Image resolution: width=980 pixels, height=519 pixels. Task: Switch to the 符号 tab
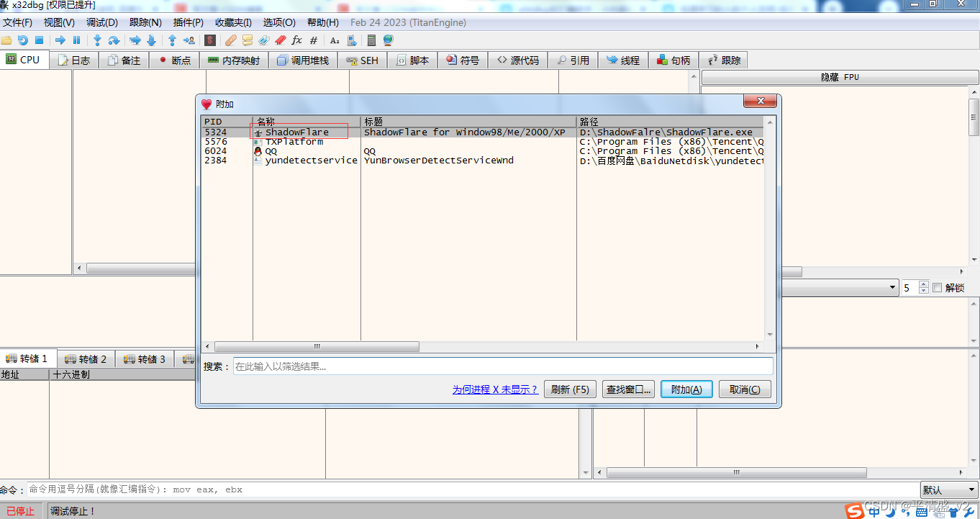point(462,60)
